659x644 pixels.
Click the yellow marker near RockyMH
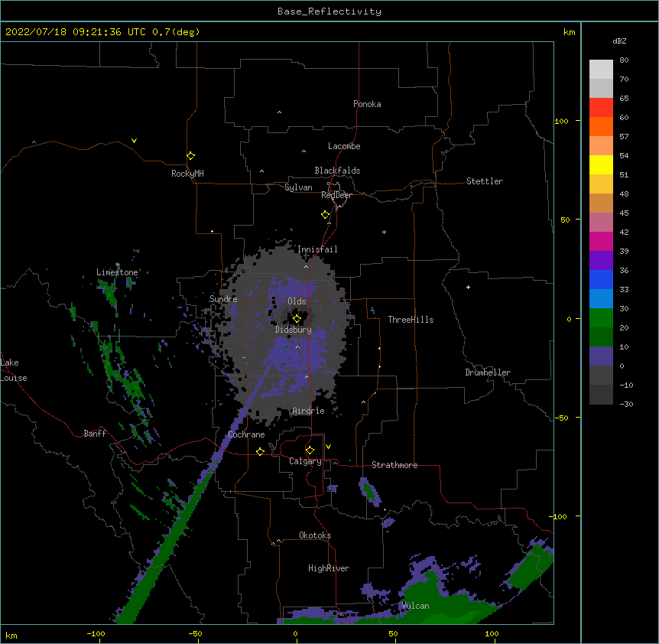click(191, 156)
